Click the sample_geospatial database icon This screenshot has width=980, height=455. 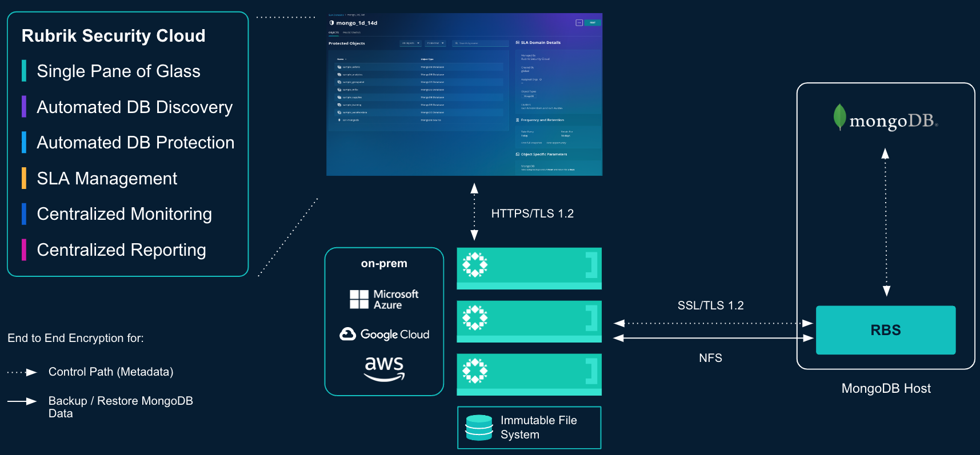click(x=339, y=82)
